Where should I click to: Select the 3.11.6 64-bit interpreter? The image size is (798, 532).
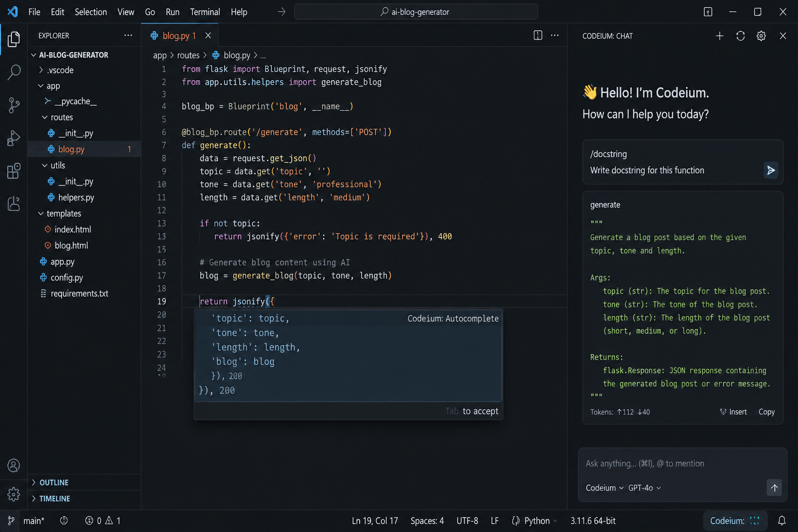point(593,521)
